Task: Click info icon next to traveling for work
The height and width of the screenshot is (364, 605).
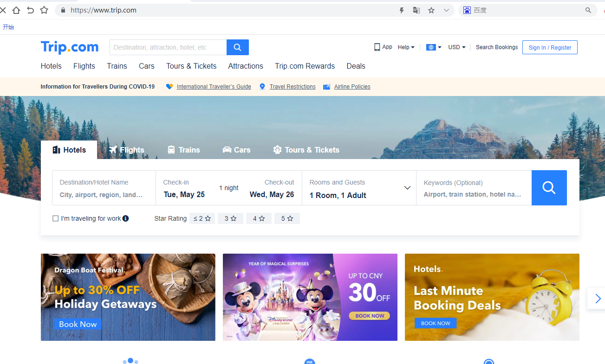Action: (x=125, y=218)
